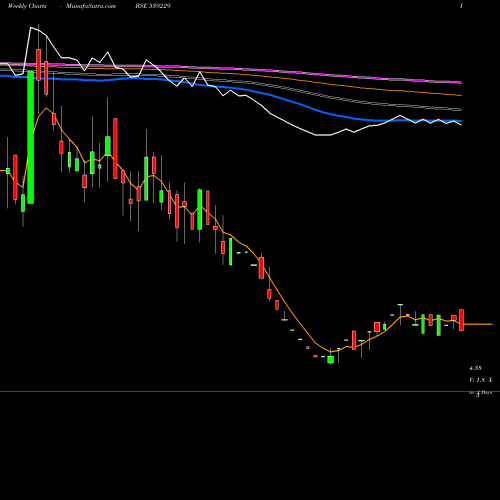This screenshot has height=500, width=500.
Task: Click the "MunafaSutra.com" label
Action: (x=91, y=6)
